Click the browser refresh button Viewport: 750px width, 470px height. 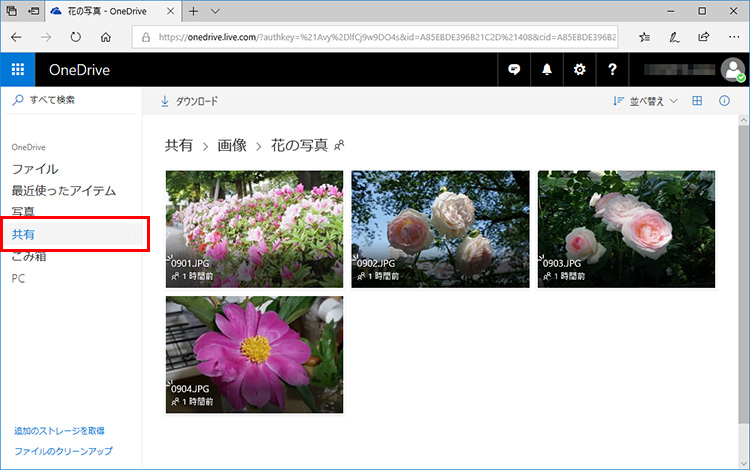coord(76,37)
